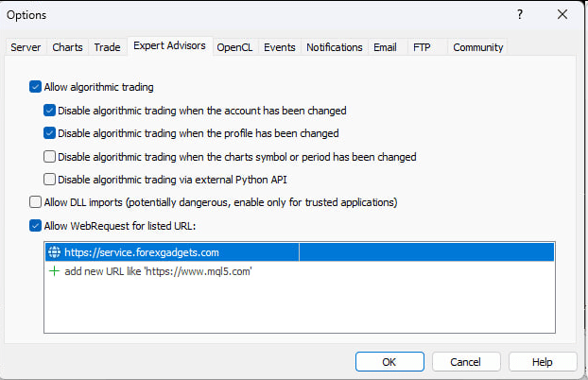Switch to the Server tab
This screenshot has width=588, height=380.
tap(26, 47)
